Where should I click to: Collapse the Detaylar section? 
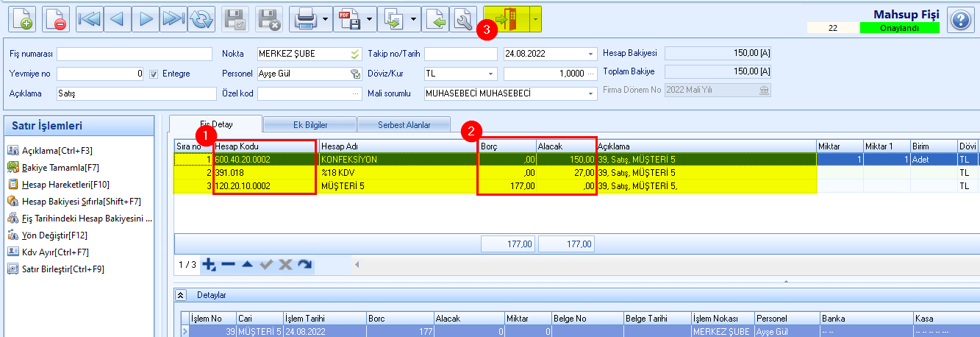pyautogui.click(x=181, y=295)
